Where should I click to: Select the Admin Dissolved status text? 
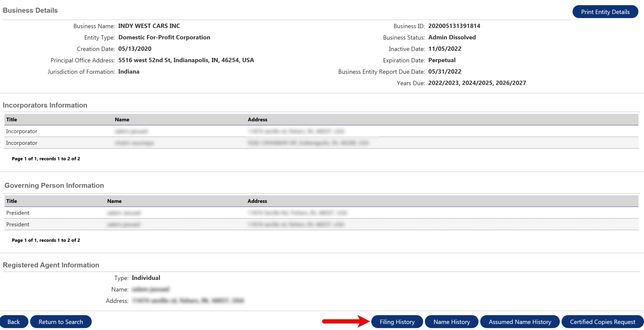coord(452,37)
